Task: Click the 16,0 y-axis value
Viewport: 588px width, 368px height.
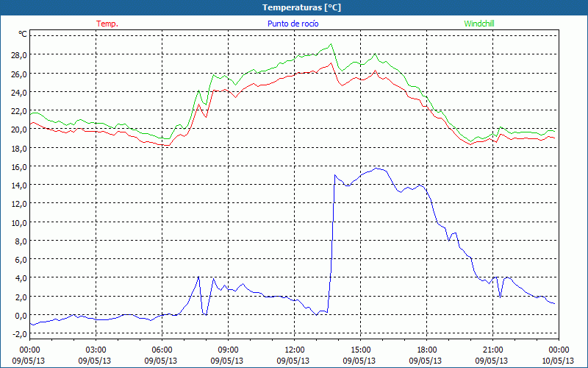Action: (19, 167)
